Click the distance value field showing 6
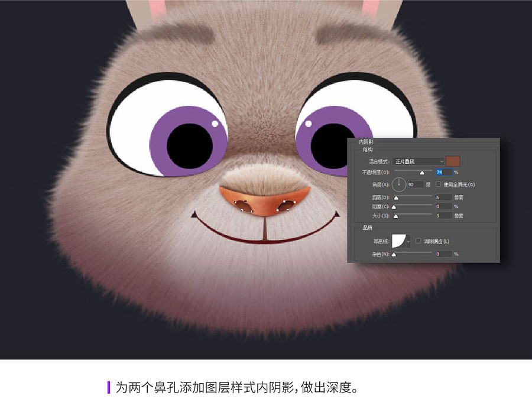Viewport: 532px width, 412px height. [444, 197]
